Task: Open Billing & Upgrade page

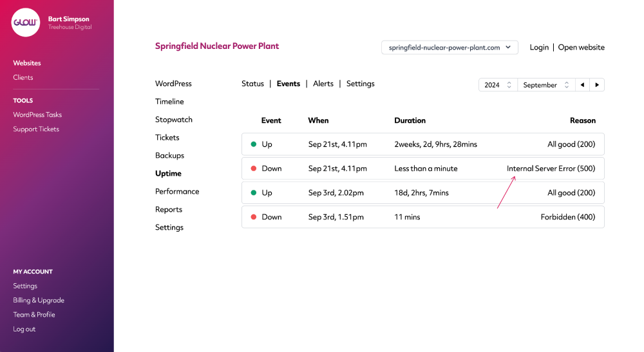Action: click(39, 301)
